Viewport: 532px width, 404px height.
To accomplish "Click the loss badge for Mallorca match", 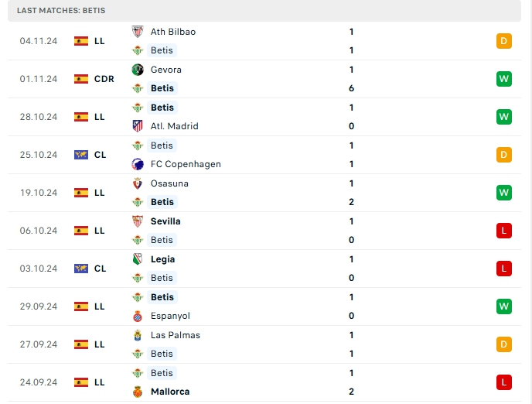I will pos(504,382).
